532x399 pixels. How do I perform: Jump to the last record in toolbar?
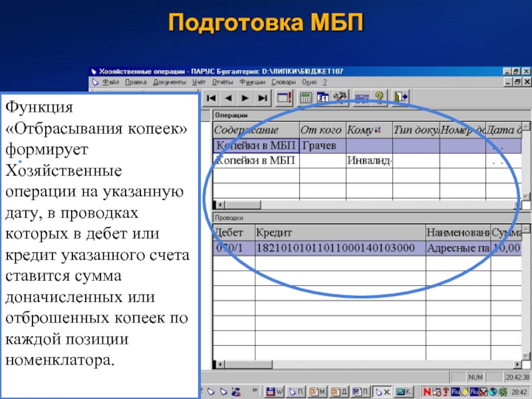click(262, 98)
